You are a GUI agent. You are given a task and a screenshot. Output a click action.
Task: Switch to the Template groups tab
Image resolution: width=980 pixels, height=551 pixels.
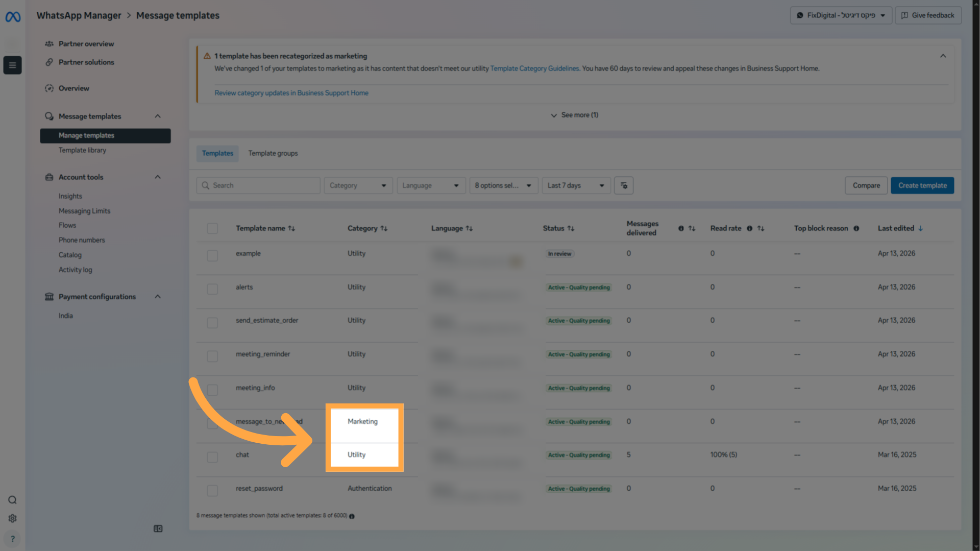(273, 154)
